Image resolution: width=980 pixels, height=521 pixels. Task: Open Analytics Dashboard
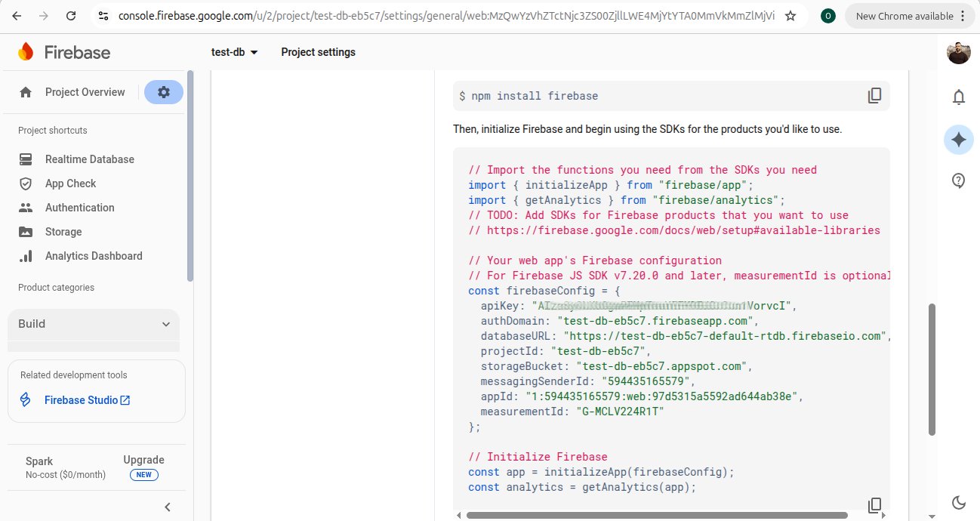(x=94, y=256)
